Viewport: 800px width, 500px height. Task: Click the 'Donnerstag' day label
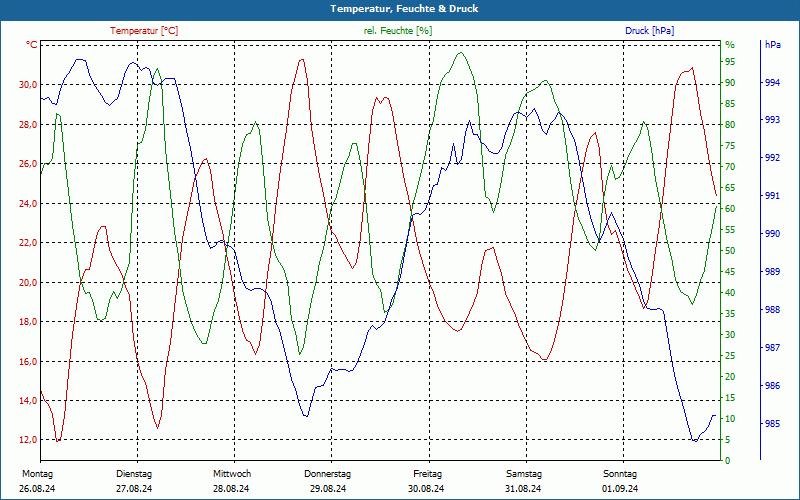(328, 474)
